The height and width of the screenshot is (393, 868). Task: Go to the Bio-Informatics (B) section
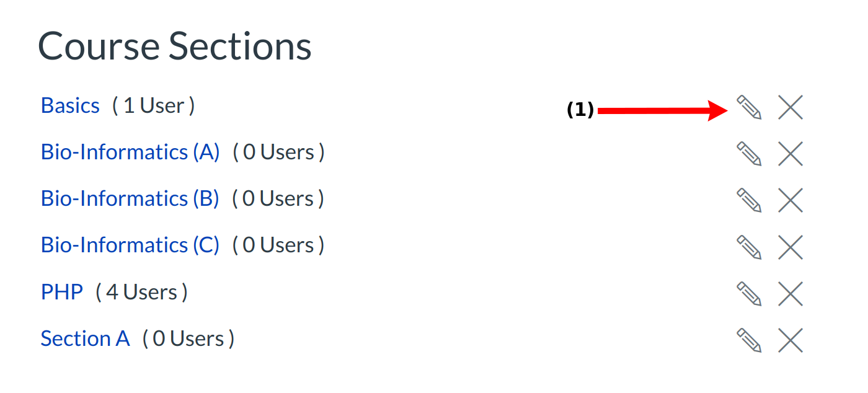130,199
